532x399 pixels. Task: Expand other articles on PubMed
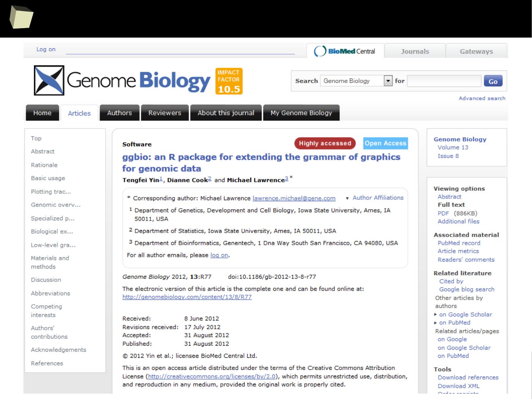[452, 323]
